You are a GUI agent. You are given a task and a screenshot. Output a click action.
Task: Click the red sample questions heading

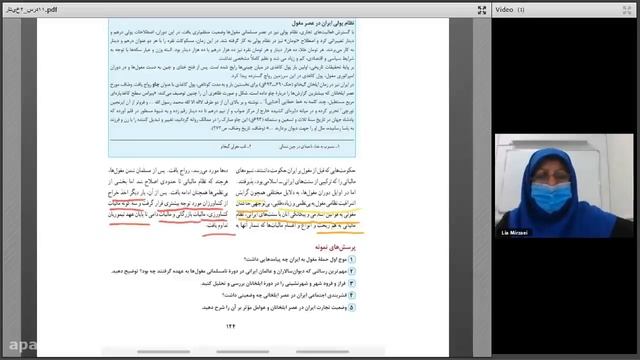tap(335, 247)
